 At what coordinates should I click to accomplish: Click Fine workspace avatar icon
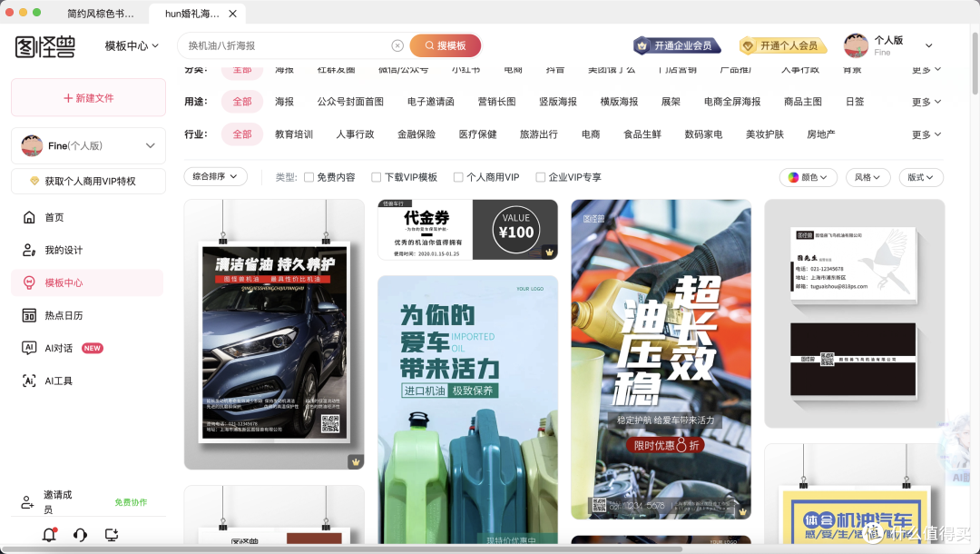tap(32, 145)
